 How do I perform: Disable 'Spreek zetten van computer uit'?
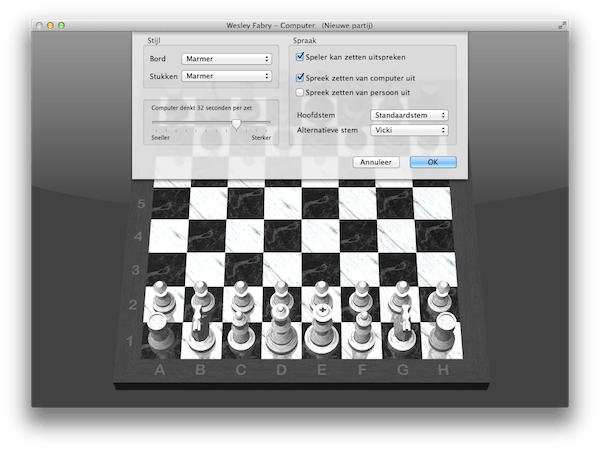tap(300, 78)
